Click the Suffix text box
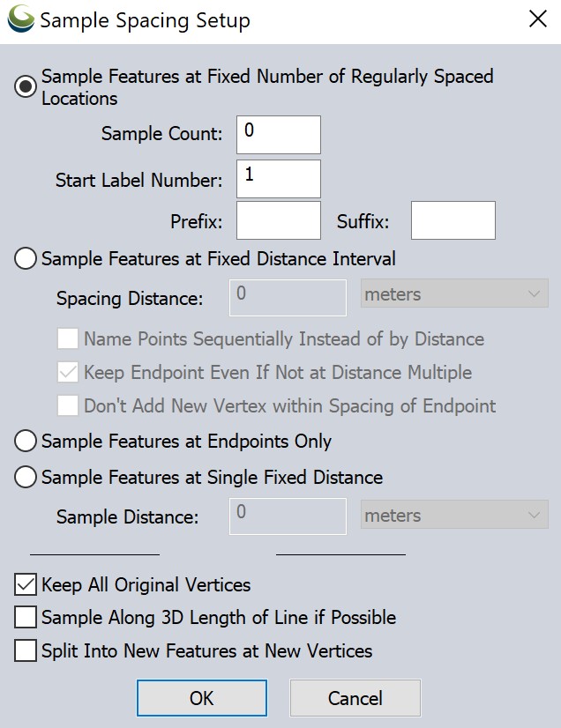The height and width of the screenshot is (728, 561). [x=453, y=220]
